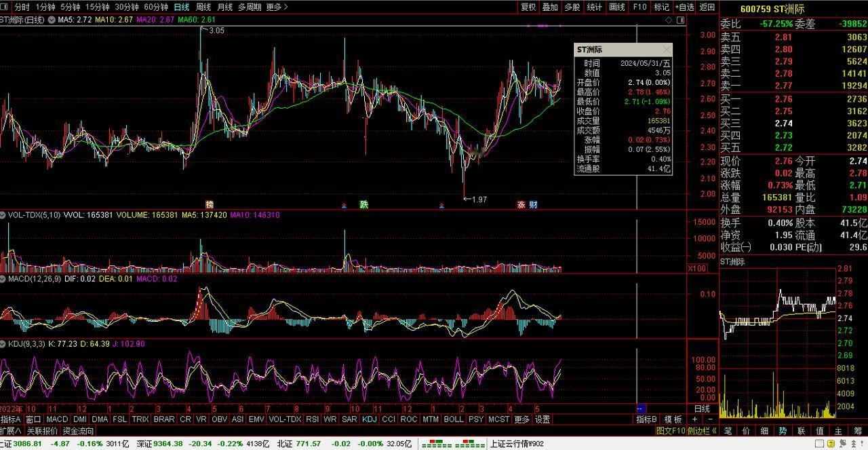The height and width of the screenshot is (450, 868).
Task: Open the 模板 template selector
Action: click(673, 419)
